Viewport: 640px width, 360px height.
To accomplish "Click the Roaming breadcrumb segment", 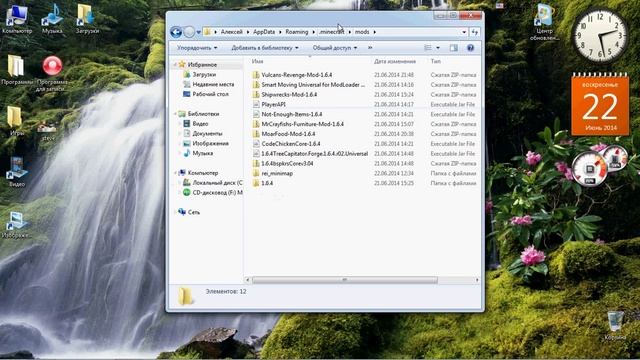I will click(297, 32).
